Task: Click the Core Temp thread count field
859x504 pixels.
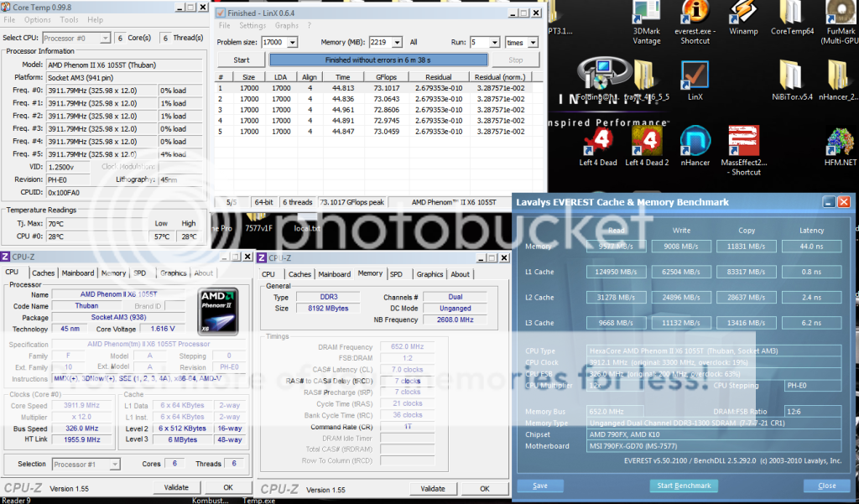Action: coord(165,38)
